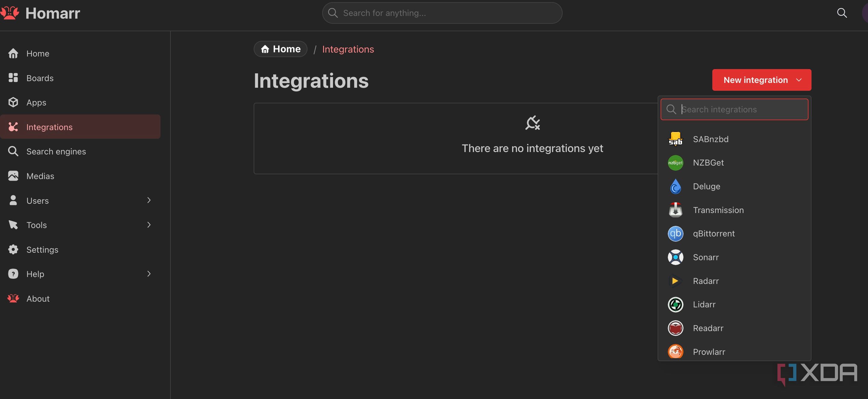Select Deluge from integration list
The height and width of the screenshot is (399, 868).
(734, 186)
